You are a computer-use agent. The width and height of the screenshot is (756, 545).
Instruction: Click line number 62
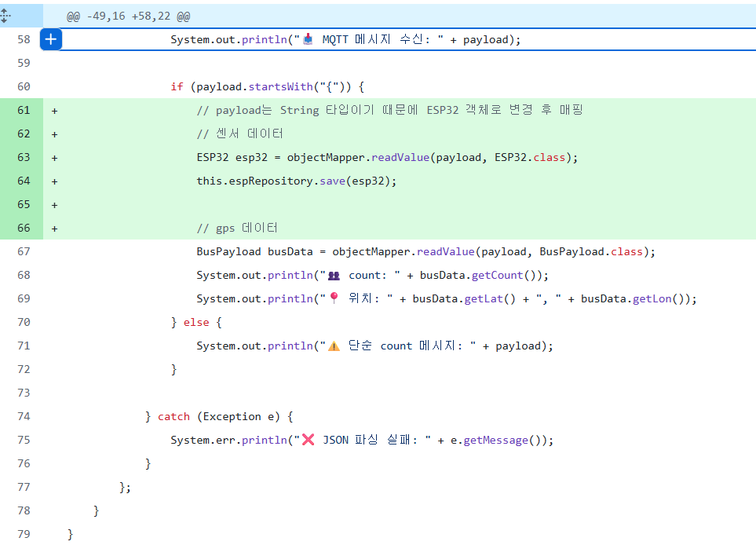pyautogui.click(x=24, y=134)
